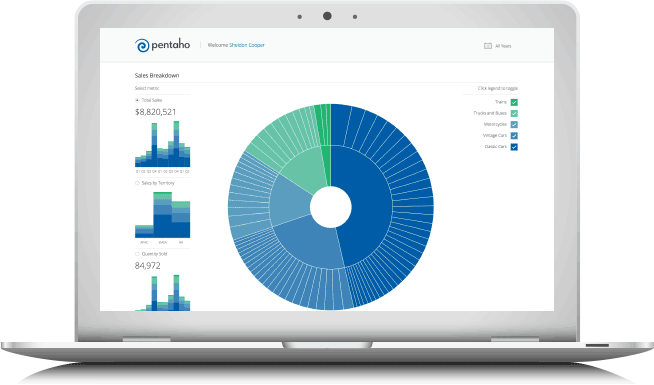Open the All Years date filter
This screenshot has width=654, height=385.
point(497,46)
